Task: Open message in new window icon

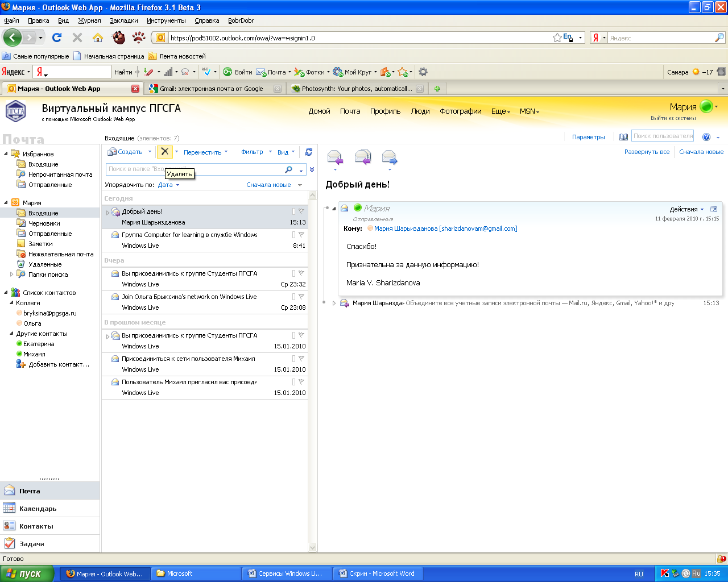Action: (x=714, y=209)
